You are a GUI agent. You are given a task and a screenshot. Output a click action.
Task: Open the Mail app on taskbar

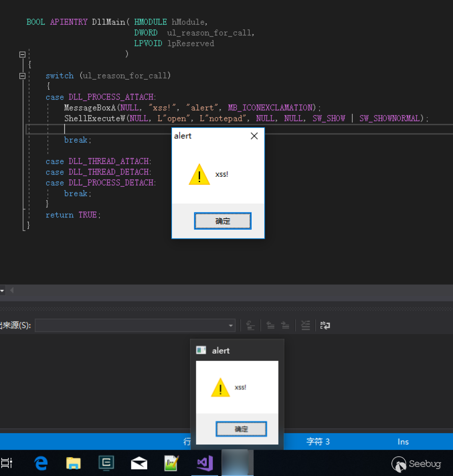click(139, 463)
